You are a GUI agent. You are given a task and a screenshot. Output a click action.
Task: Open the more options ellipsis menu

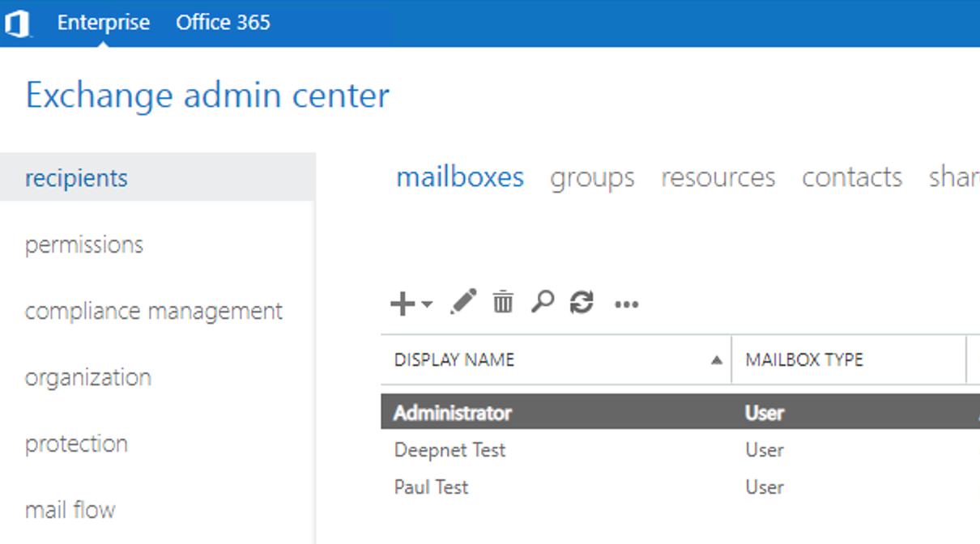click(626, 304)
